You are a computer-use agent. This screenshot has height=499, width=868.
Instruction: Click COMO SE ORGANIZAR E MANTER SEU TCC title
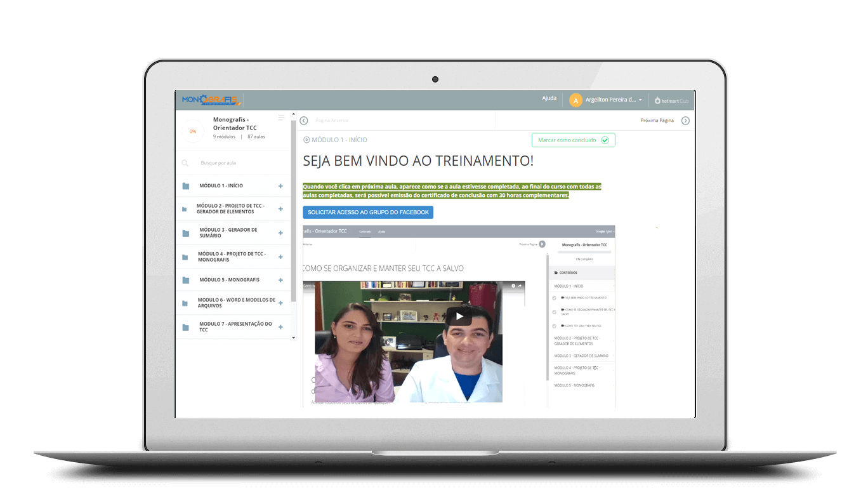[x=383, y=269]
